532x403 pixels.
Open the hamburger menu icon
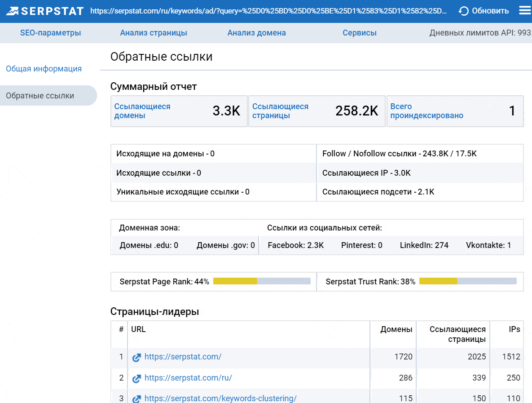(525, 11)
